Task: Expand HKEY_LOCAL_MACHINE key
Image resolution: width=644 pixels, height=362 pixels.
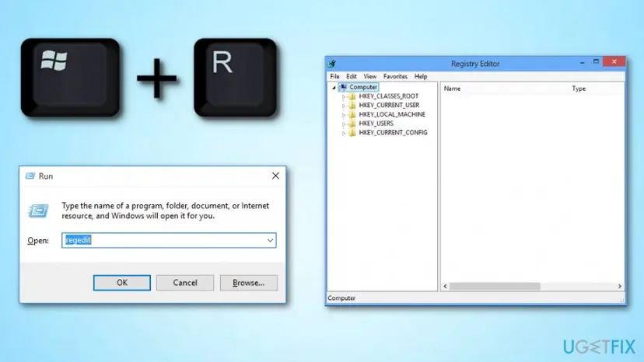Action: 343,114
